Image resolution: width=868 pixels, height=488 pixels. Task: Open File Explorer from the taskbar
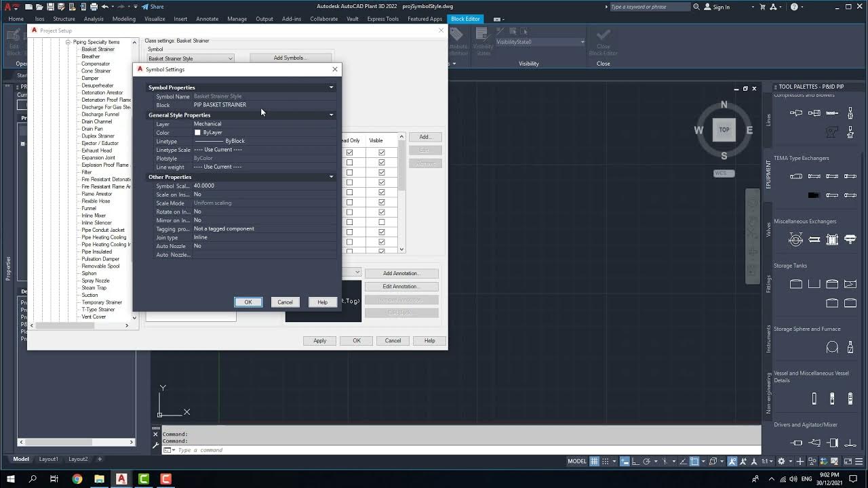(x=99, y=479)
